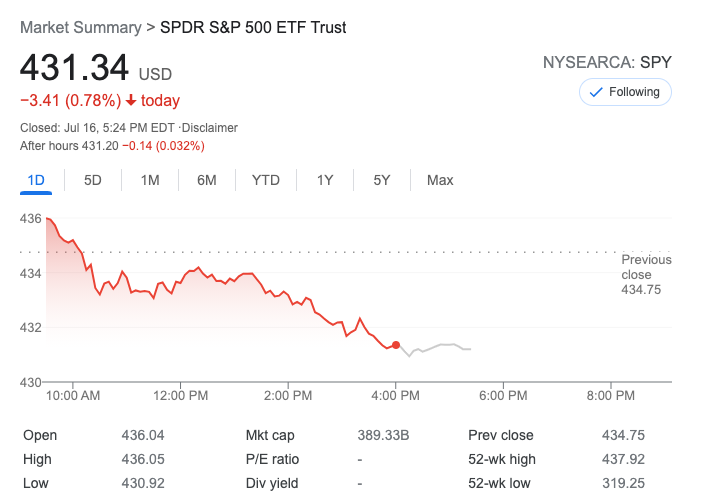This screenshot has width=701, height=502.
Task: Click the NYSEARCA: SPY ticker label
Action: click(607, 62)
